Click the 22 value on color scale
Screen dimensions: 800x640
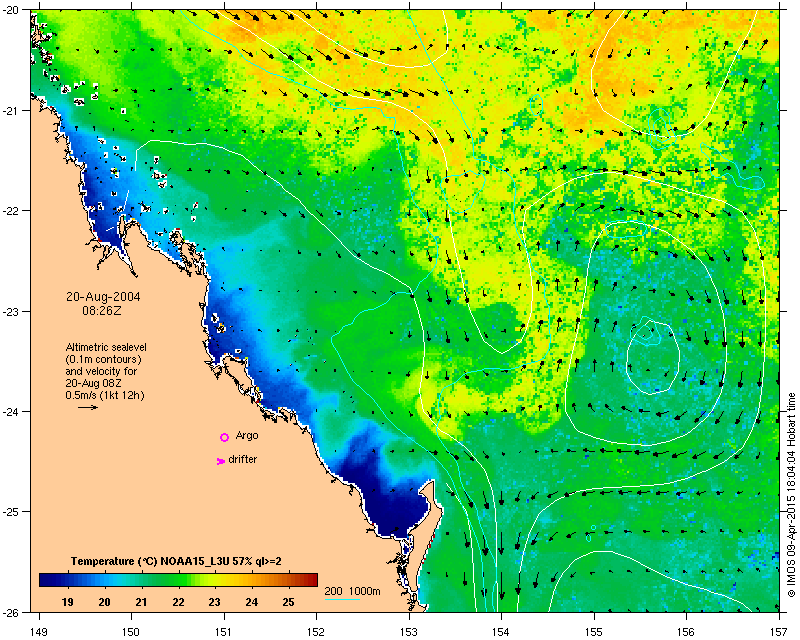(x=178, y=602)
